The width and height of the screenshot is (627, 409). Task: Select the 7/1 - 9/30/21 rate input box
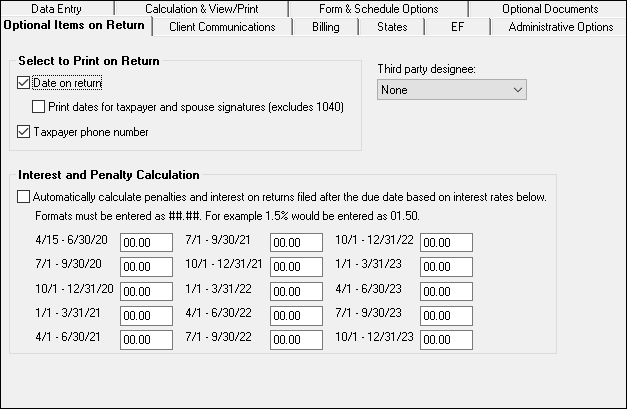[296, 242]
